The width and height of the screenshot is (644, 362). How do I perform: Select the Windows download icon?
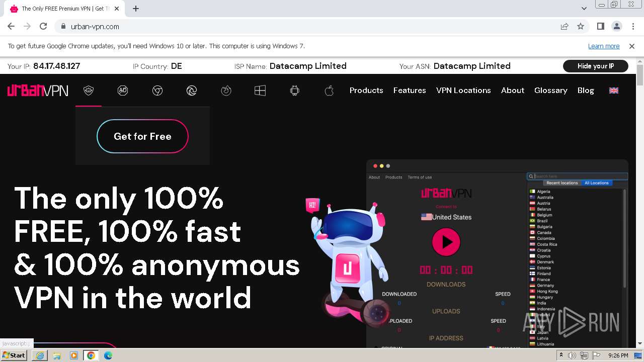pyautogui.click(x=260, y=90)
